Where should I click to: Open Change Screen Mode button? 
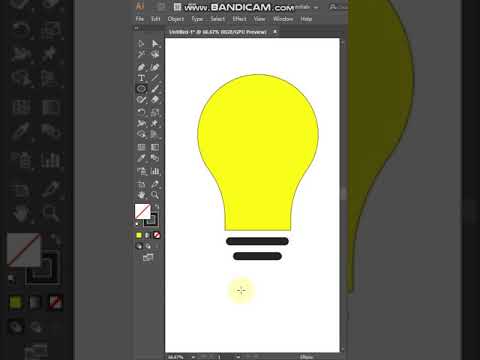point(148,257)
